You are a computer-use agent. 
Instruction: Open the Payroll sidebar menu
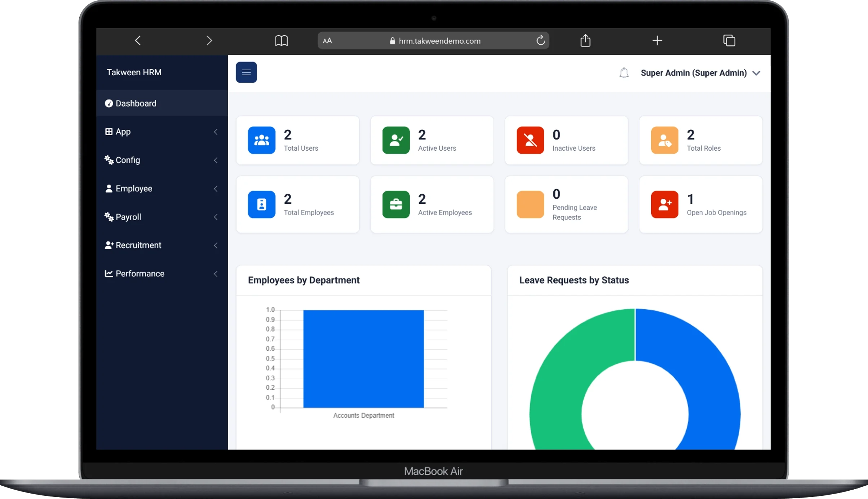(x=162, y=217)
